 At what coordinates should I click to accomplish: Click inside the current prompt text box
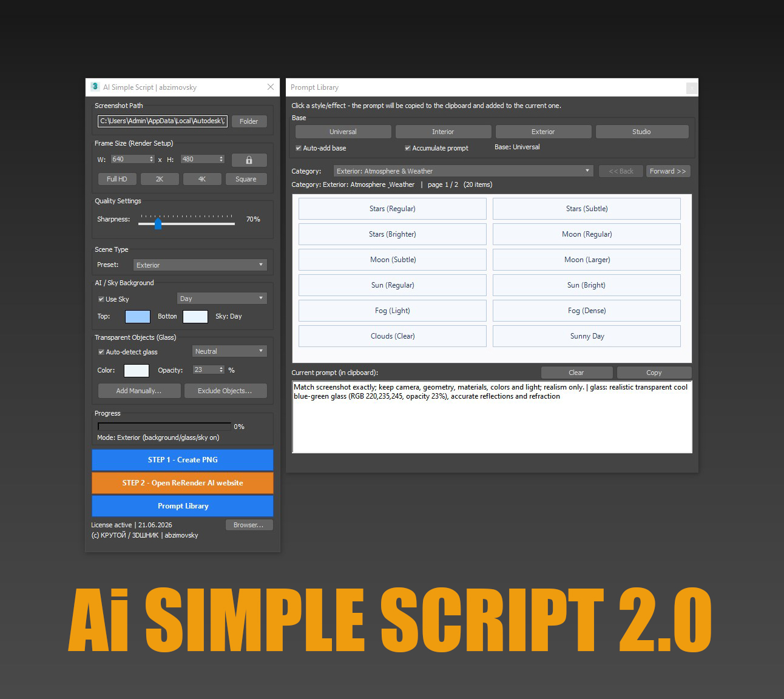point(492,417)
